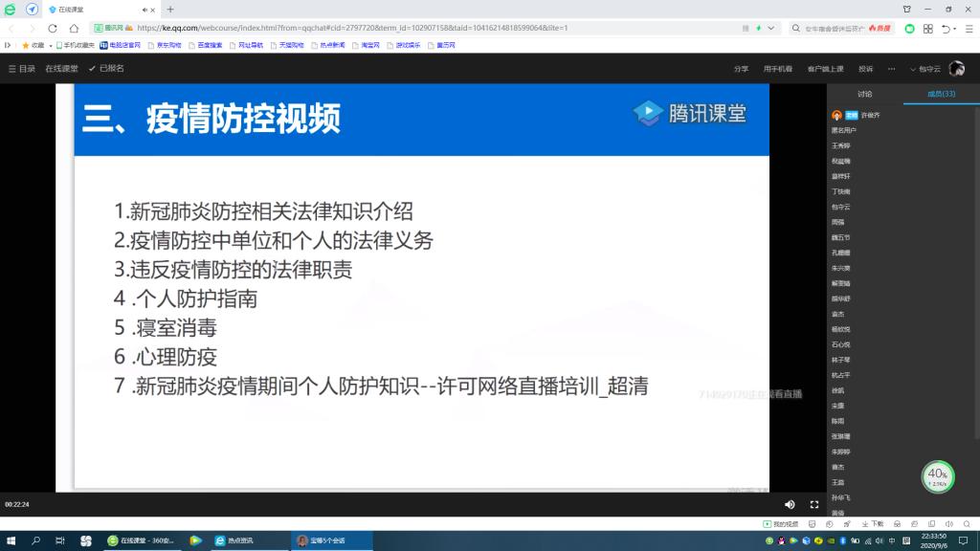Image resolution: width=980 pixels, height=551 pixels.
Task: Open the 目录 course outline
Action: tap(22, 69)
